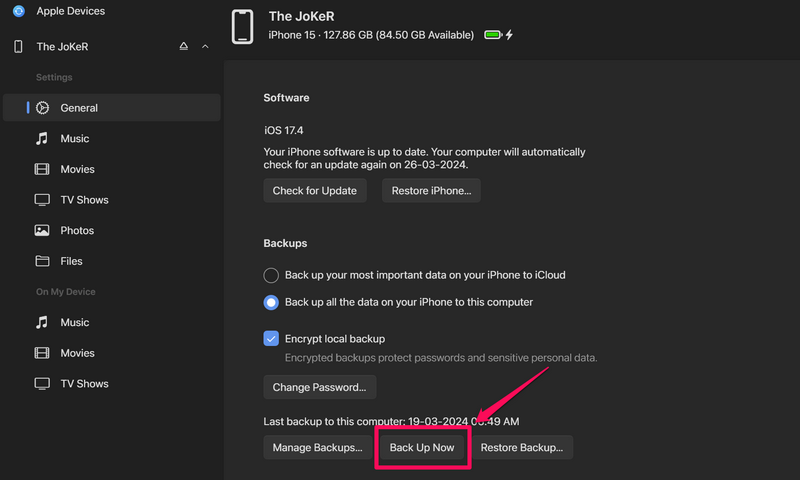The height and width of the screenshot is (480, 800).
Task: Open Music under On My Device
Action: click(74, 323)
